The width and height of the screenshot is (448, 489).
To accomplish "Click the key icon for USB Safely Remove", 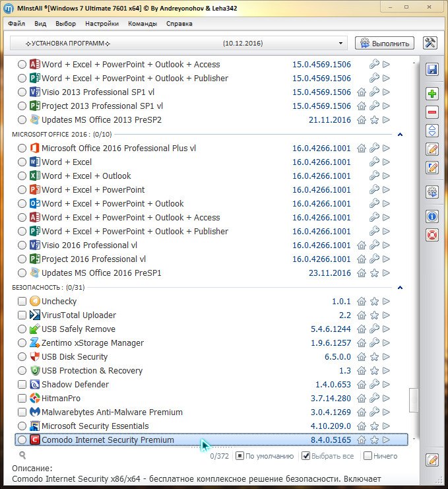I will (374, 329).
